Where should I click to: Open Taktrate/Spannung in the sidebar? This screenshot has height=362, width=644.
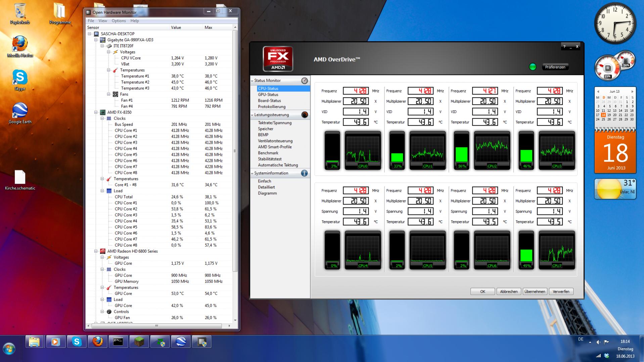[x=275, y=123]
